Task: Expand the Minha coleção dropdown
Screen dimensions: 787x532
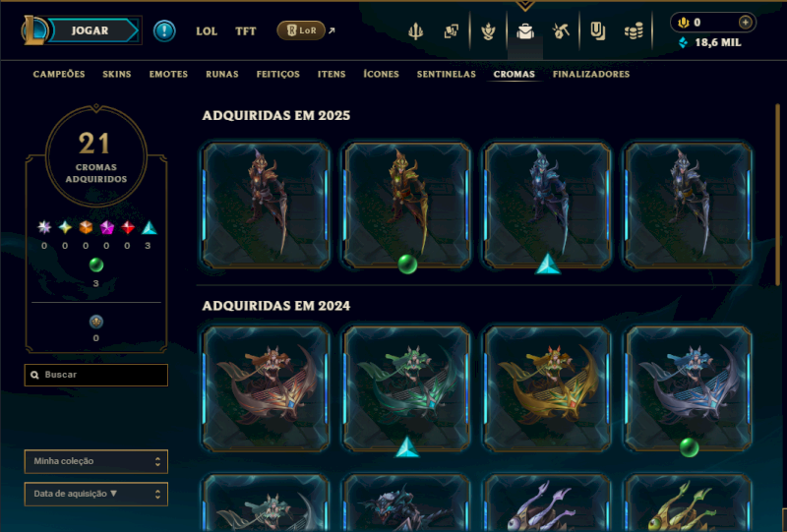Action: 95,461
